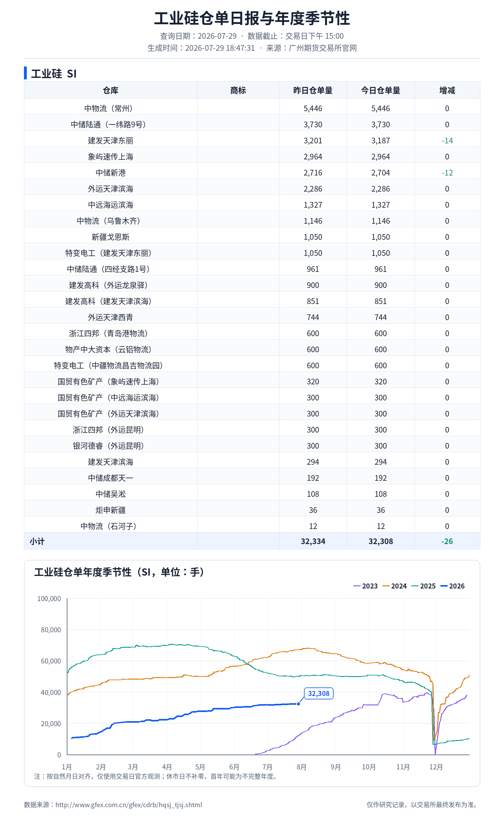Click the 2026 line endpoint marker
Screen dimensions: 504x827
298,704
